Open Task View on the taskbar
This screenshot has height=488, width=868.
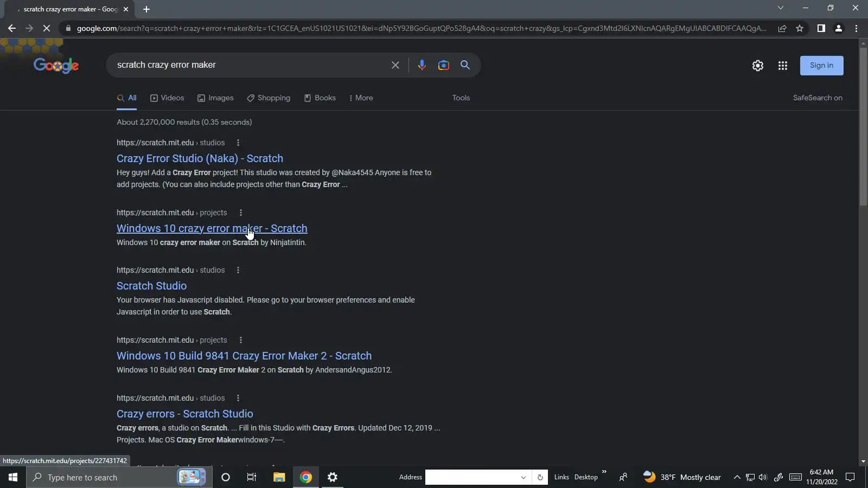point(252,477)
